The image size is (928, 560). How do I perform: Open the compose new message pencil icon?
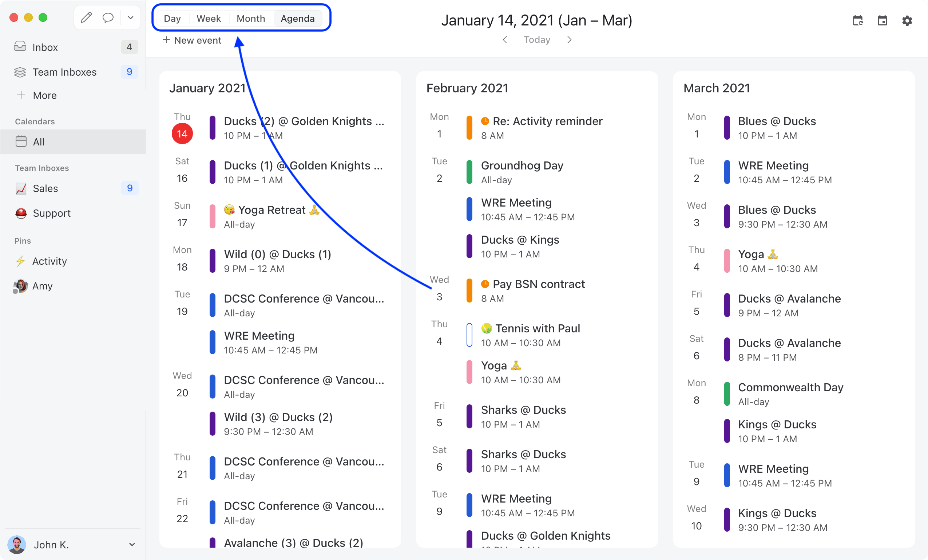86,17
